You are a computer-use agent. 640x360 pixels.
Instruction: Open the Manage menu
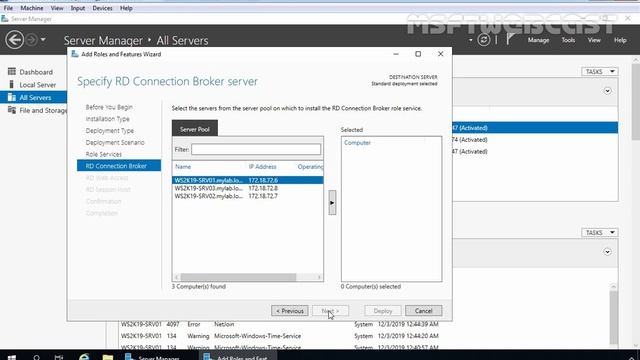point(538,40)
